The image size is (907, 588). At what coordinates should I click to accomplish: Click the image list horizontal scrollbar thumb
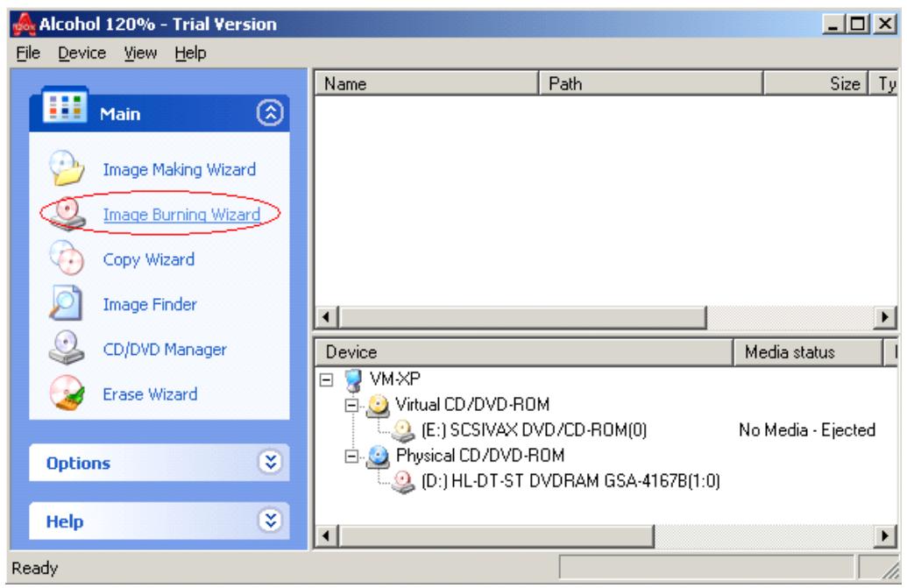coord(522,317)
